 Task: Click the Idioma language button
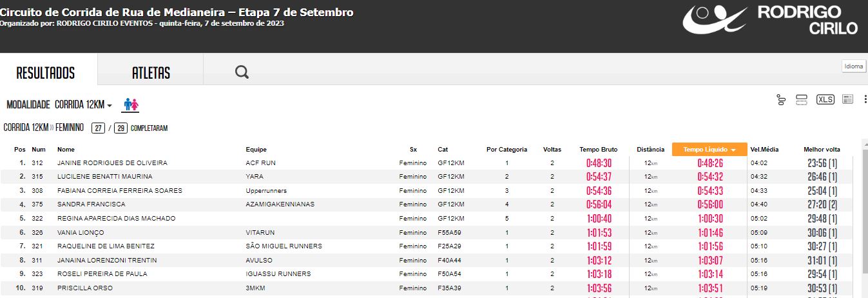(854, 66)
